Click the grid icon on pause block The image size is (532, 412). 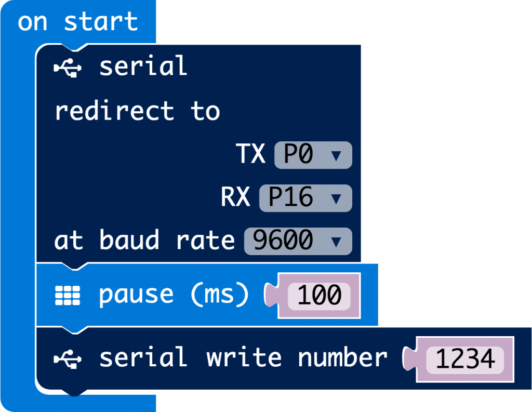pos(68,295)
